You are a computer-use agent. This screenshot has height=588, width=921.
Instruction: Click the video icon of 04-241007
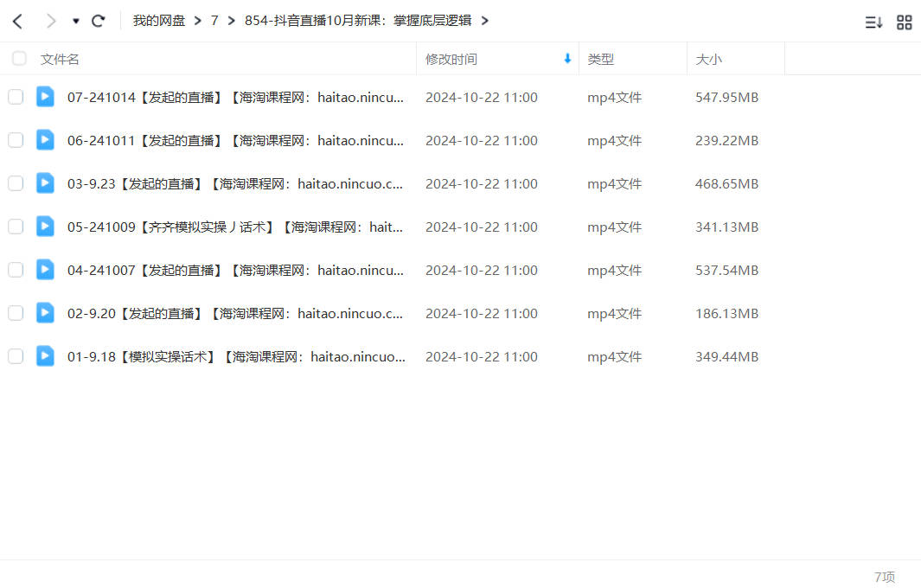45,269
